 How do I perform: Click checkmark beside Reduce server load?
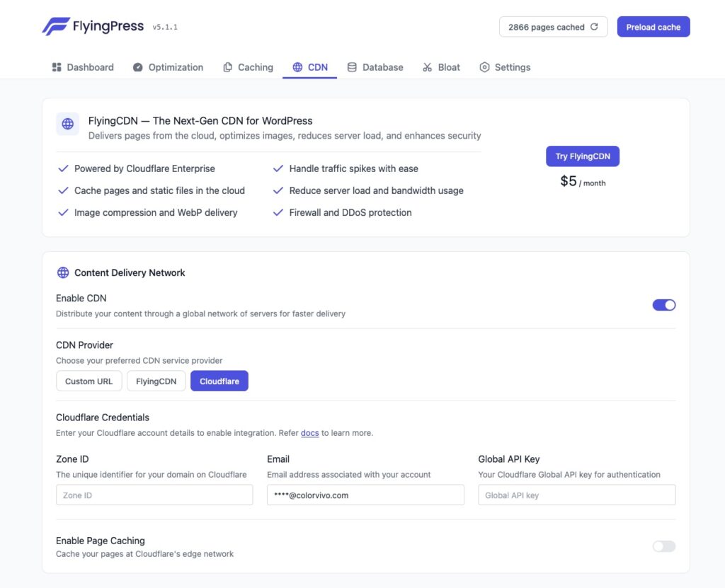[x=278, y=190]
